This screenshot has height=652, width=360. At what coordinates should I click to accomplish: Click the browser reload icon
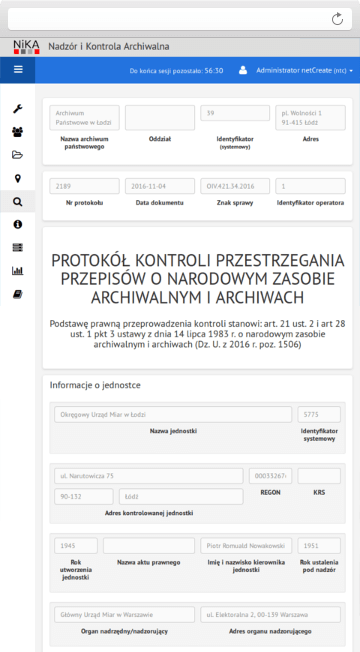[337, 19]
